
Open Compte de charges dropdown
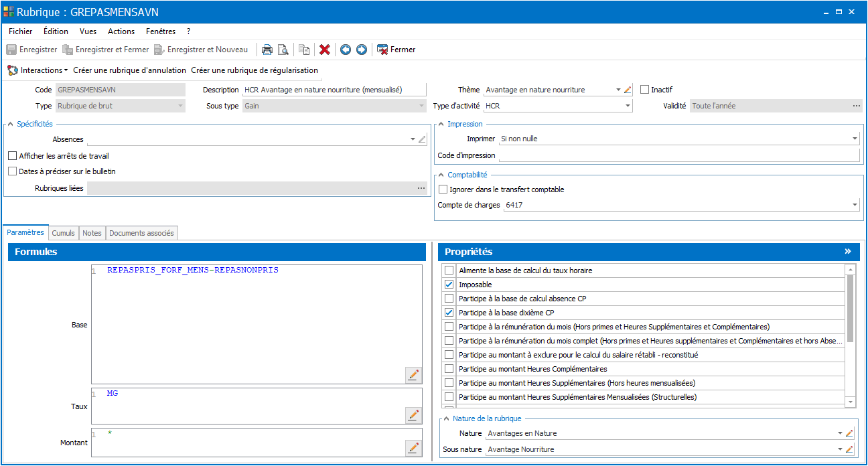tap(855, 205)
